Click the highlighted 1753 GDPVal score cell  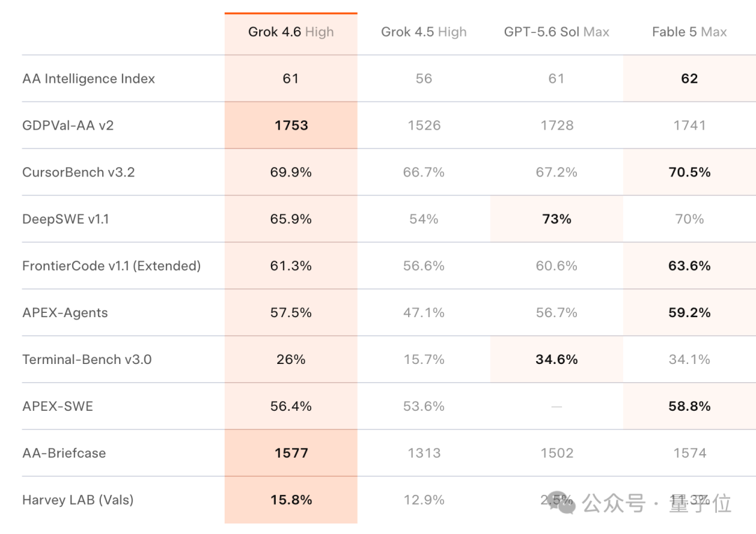pos(290,125)
